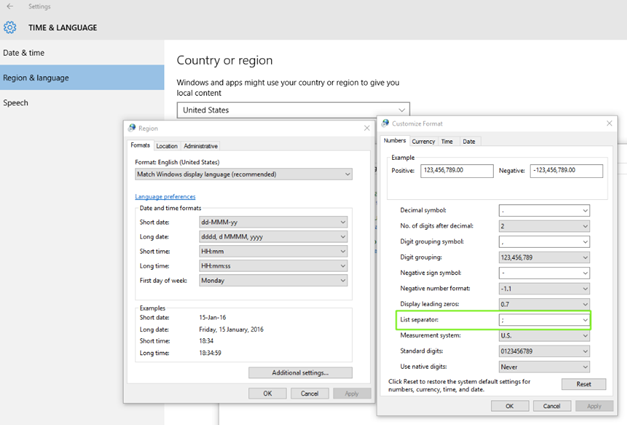Open the First day of week dropdown

pos(273,281)
